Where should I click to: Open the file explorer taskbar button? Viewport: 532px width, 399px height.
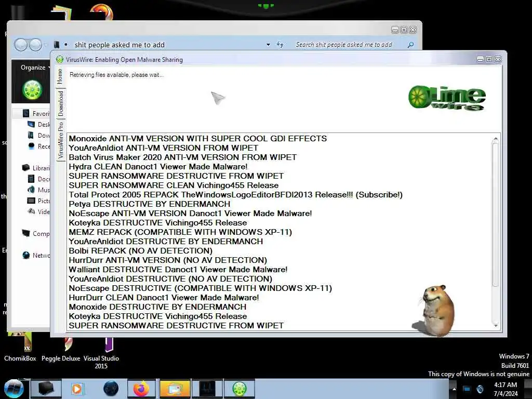pyautogui.click(x=175, y=389)
